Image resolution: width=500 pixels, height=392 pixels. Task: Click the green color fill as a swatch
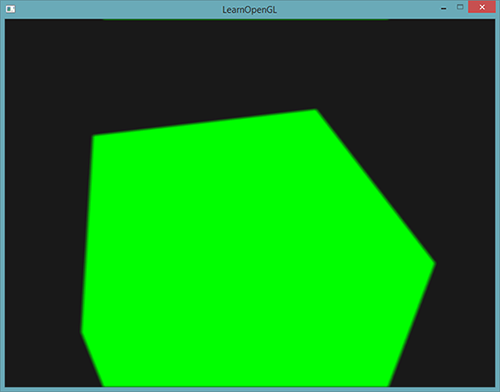pos(253,253)
